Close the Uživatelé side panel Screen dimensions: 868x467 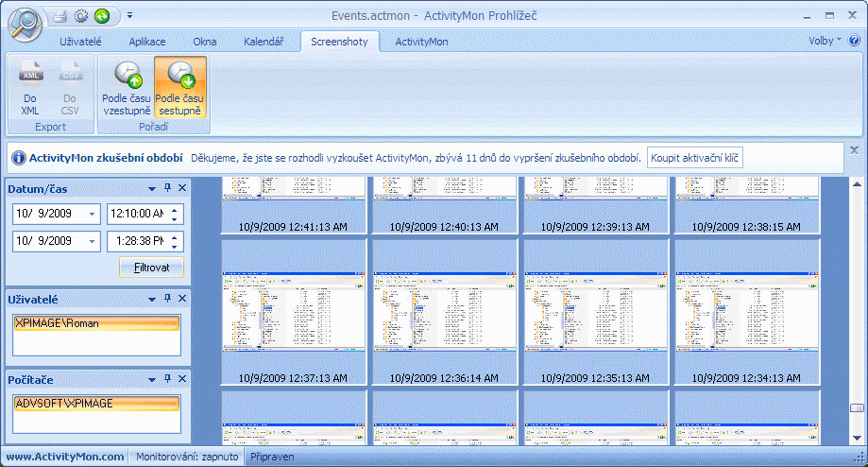(x=182, y=299)
